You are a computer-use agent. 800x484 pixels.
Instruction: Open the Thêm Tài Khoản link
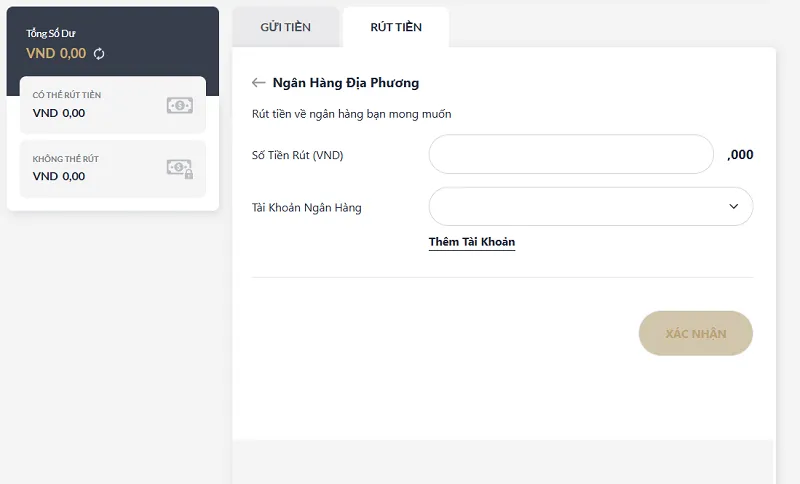[x=472, y=242]
